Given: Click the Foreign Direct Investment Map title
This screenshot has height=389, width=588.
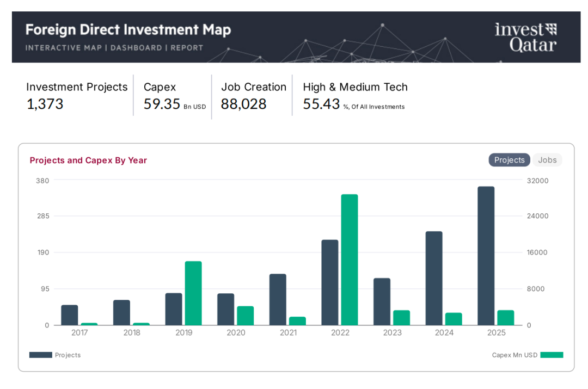Looking at the screenshot, I should tap(128, 30).
